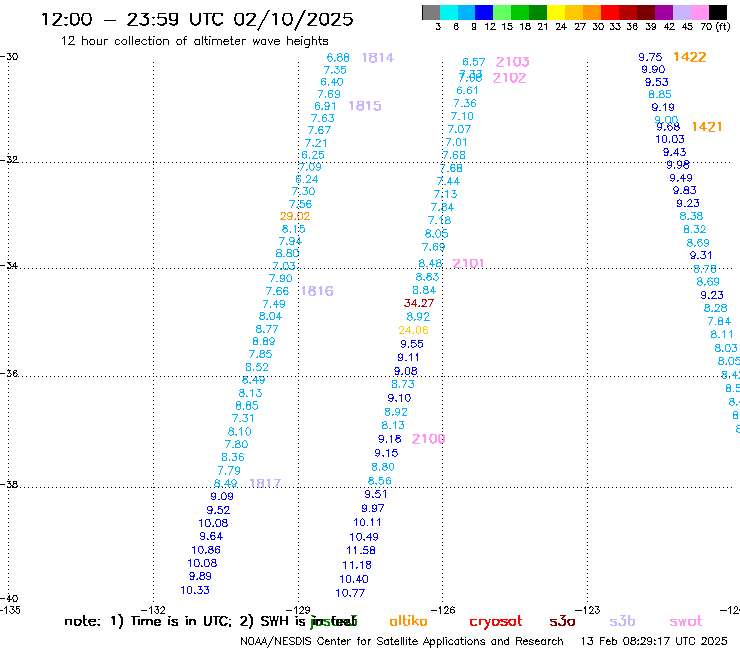Click the '12:00 – 23:59 UTC 02/10/2025' title

(197, 19)
